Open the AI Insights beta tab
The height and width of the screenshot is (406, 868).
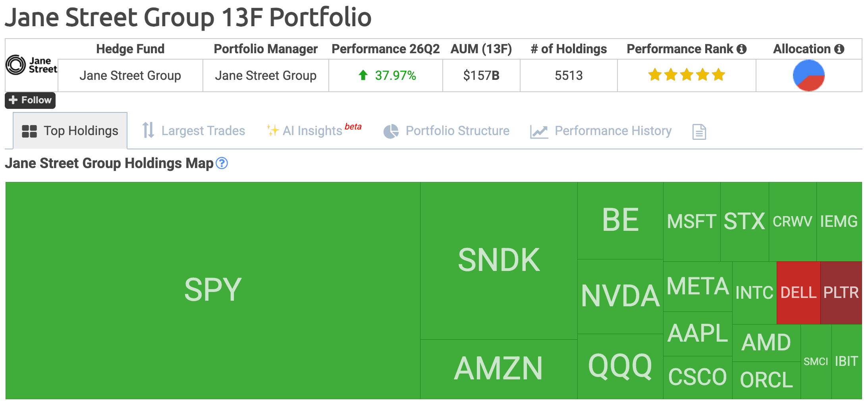point(314,130)
